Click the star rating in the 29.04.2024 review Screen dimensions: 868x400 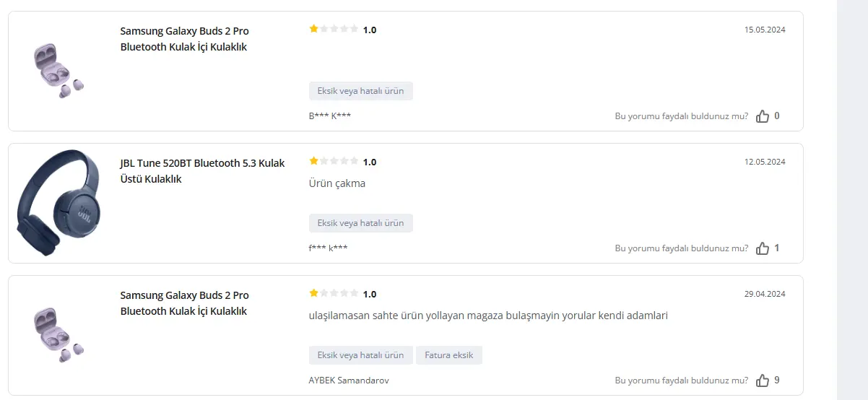click(334, 294)
